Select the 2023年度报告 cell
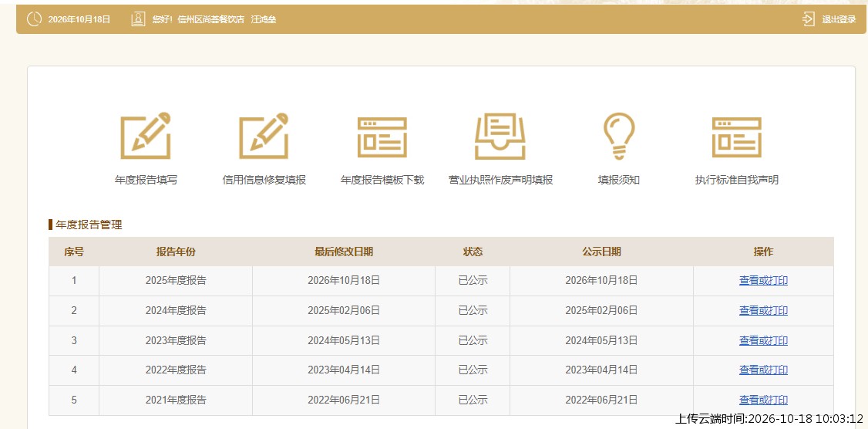The width and height of the screenshot is (868, 429). coord(176,340)
